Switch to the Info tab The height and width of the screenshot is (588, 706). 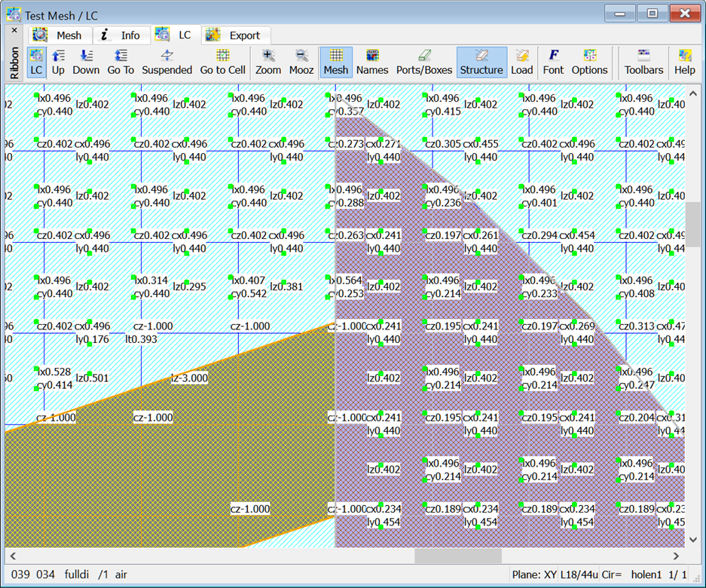(x=121, y=35)
